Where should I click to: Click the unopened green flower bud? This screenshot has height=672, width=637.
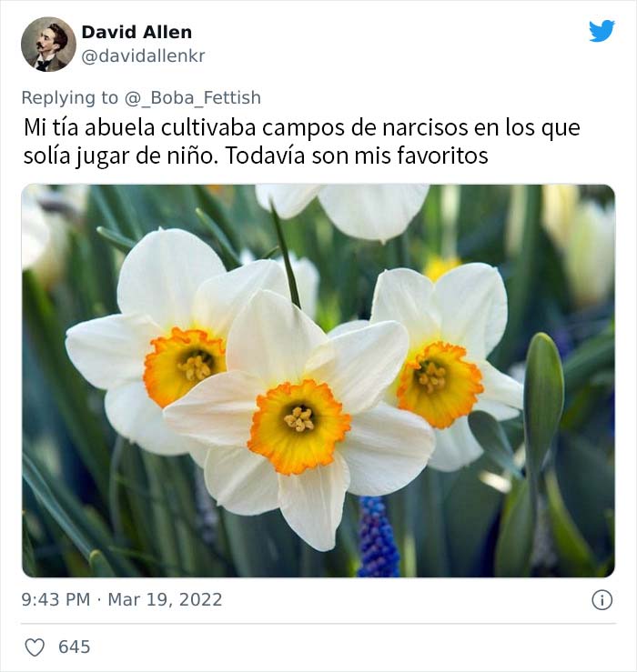543,398
